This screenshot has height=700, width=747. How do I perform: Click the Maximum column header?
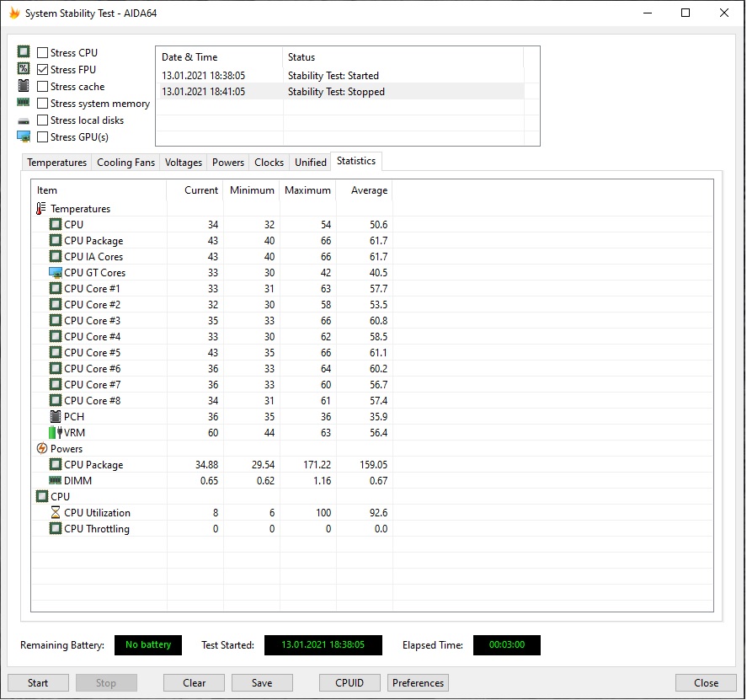pos(307,190)
